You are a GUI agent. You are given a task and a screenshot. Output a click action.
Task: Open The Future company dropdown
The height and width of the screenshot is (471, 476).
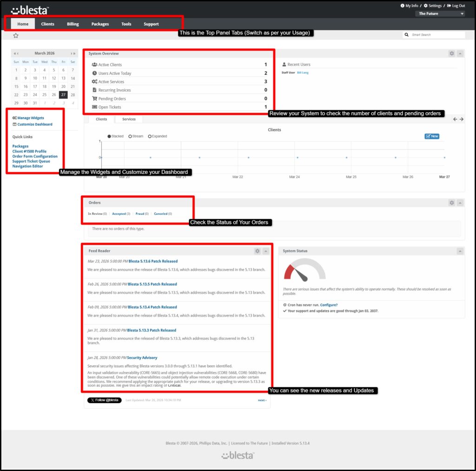coord(440,13)
